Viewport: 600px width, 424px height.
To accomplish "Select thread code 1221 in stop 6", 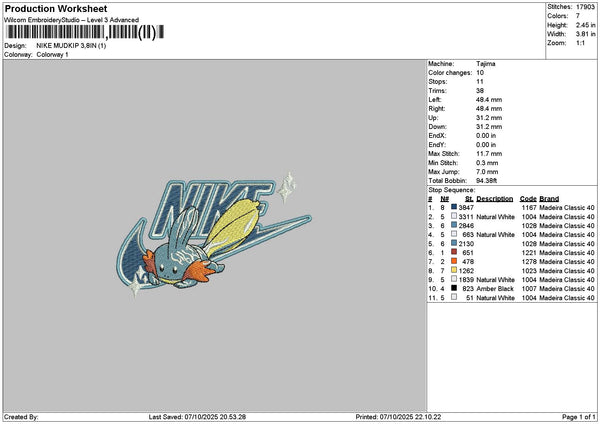I will click(x=529, y=253).
